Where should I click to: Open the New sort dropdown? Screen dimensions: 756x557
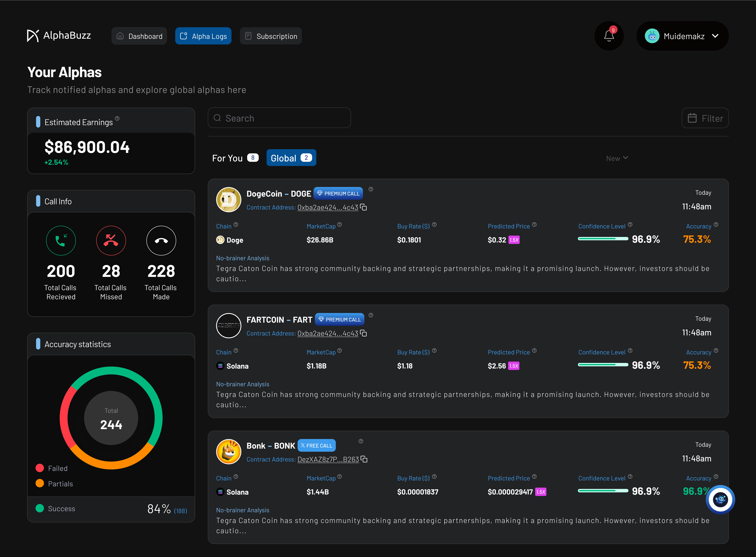pyautogui.click(x=617, y=158)
